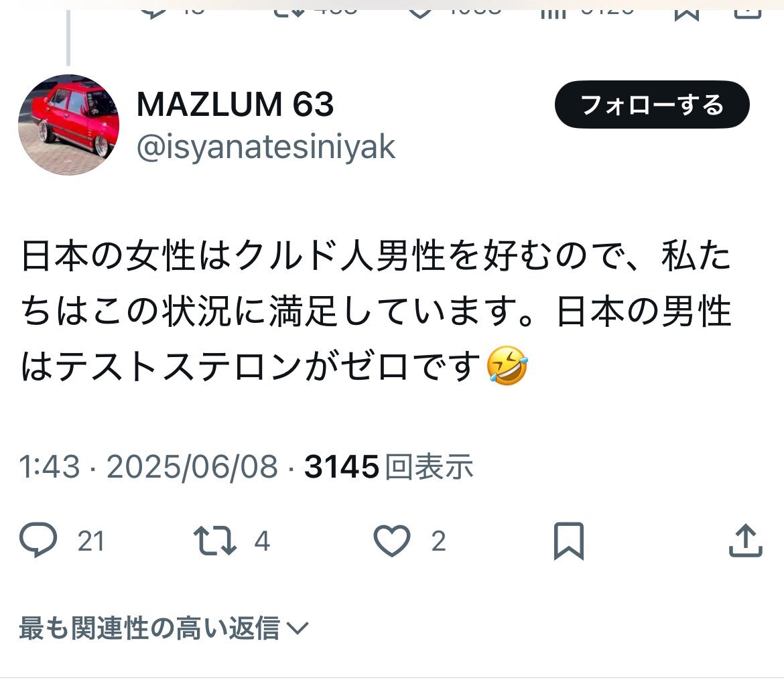
Task: View the 3145 回表示 view count details
Action: tap(389, 466)
